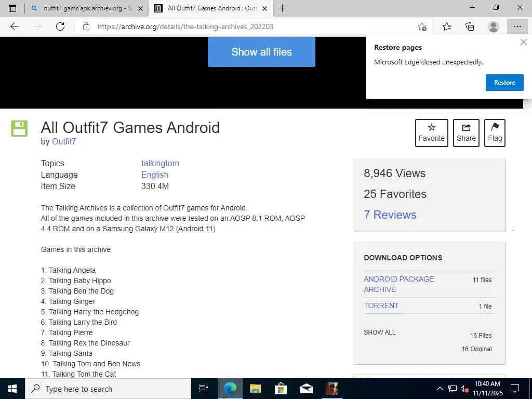Open the Outfit7 creator link
The width and height of the screenshot is (532, 399).
tap(64, 141)
